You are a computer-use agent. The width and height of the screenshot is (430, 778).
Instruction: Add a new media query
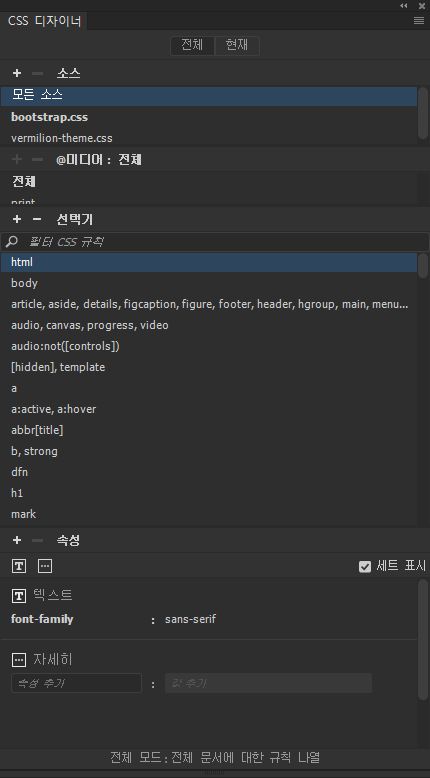click(17, 160)
